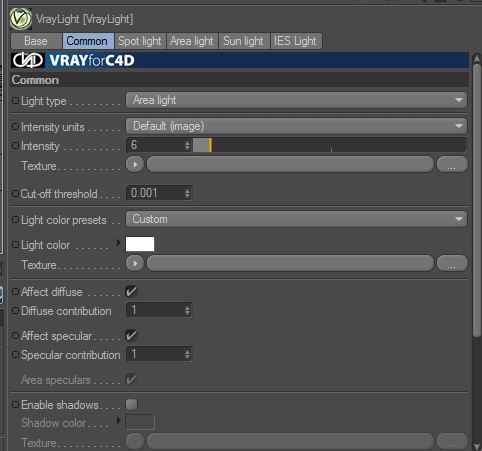Open the Light color texture arrow menu button
Image resolution: width=482 pixels, height=451 pixels.
click(x=135, y=263)
